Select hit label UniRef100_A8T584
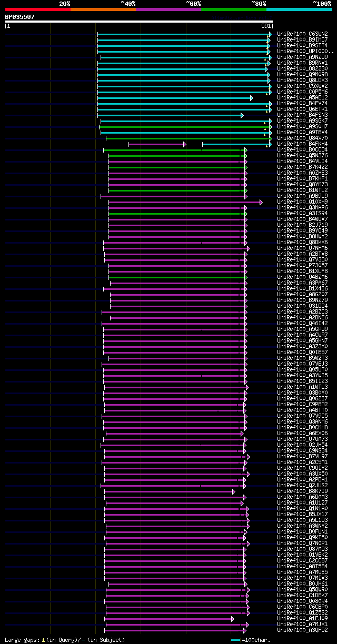The width and height of the screenshot is (337, 644). click(302, 566)
